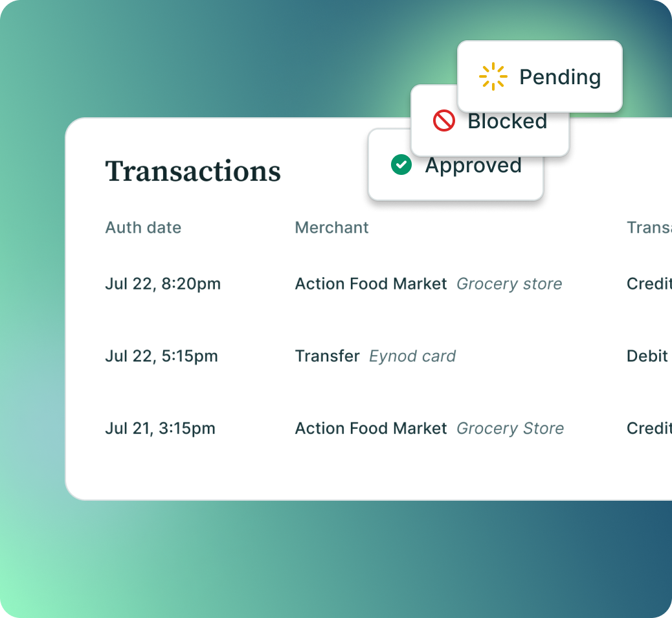Click the partially visible Trans column header
The height and width of the screenshot is (618, 672).
click(x=649, y=228)
